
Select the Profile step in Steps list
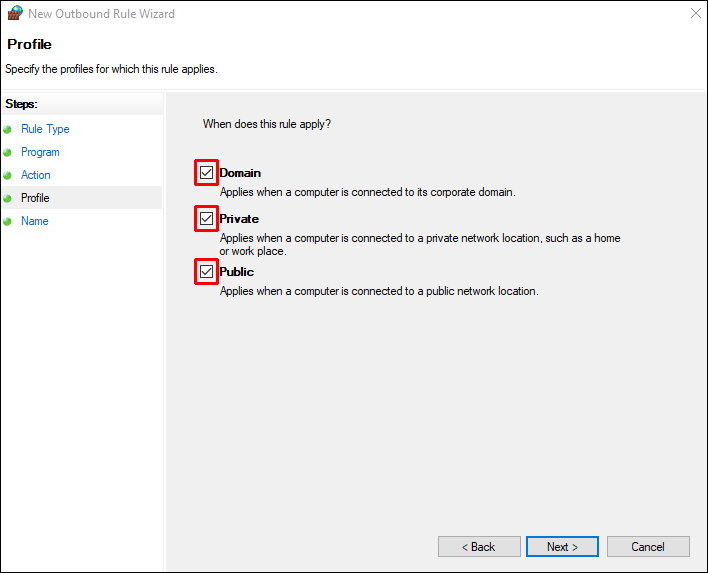coord(35,198)
